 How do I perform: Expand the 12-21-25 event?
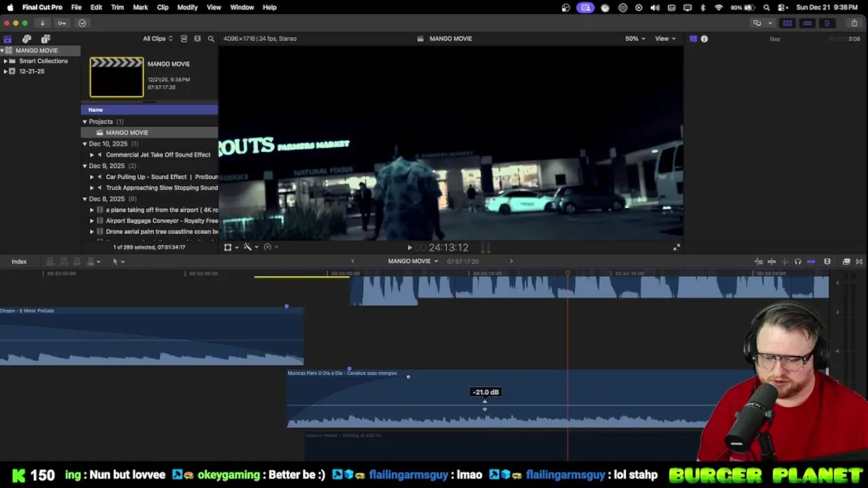point(5,71)
